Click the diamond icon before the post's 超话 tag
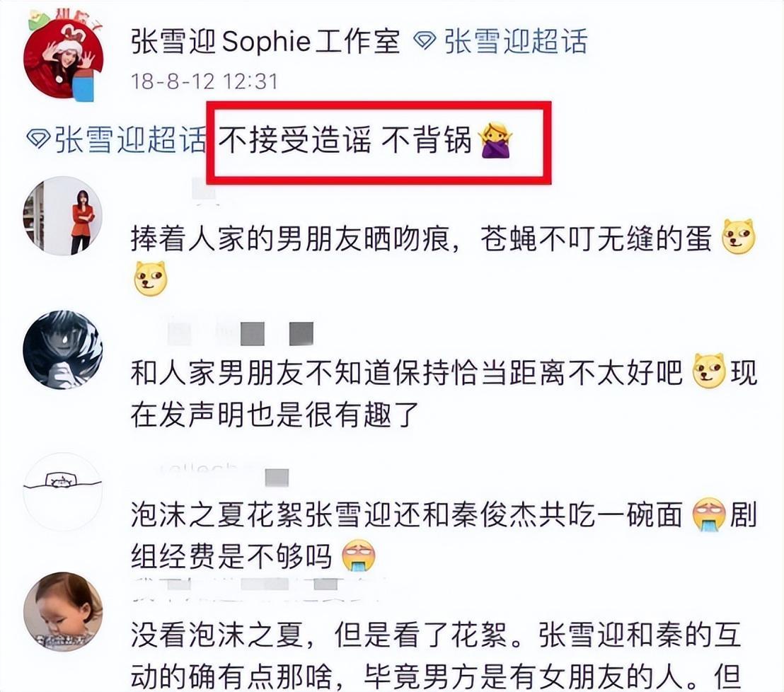The image size is (784, 692). [38, 139]
